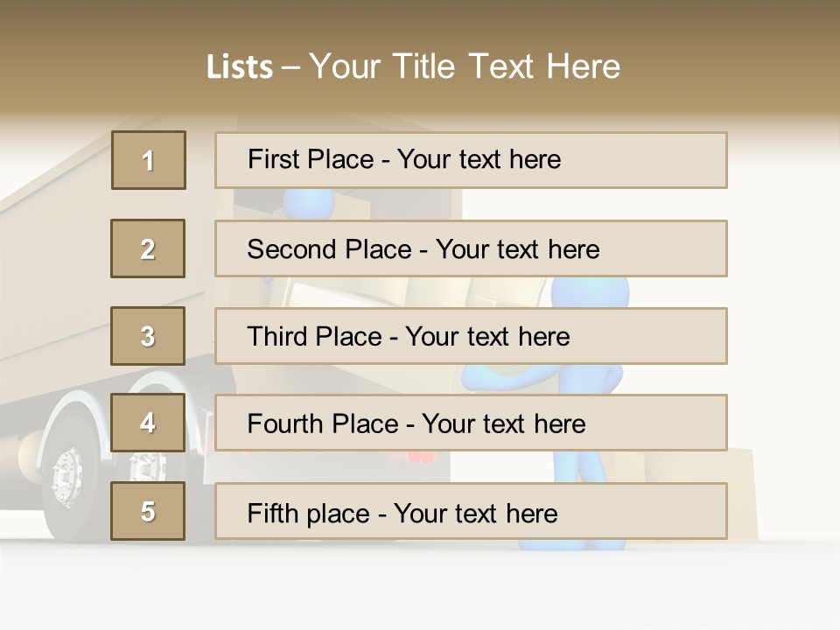Click the number 3 list box
840x630 pixels.
(x=148, y=336)
